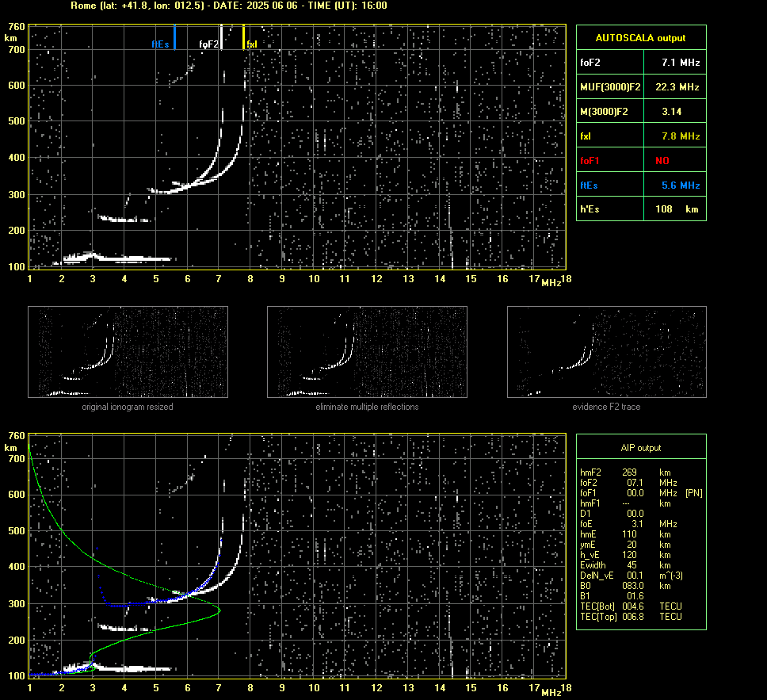Open the 'eliminate multiple reflections' thumbnail
The image size is (767, 700).
click(x=367, y=352)
